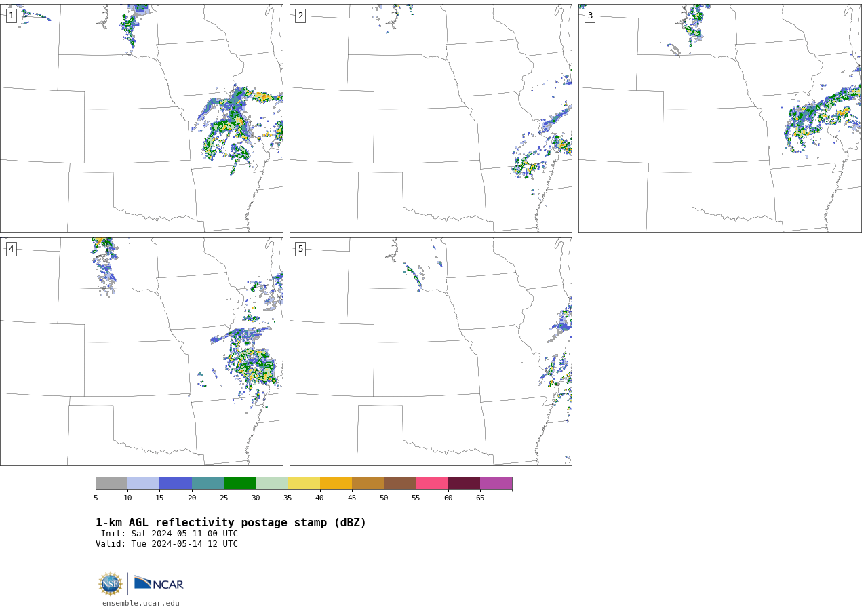Click the member number 1 label box
Screen dimensions: 868x611
(11, 16)
